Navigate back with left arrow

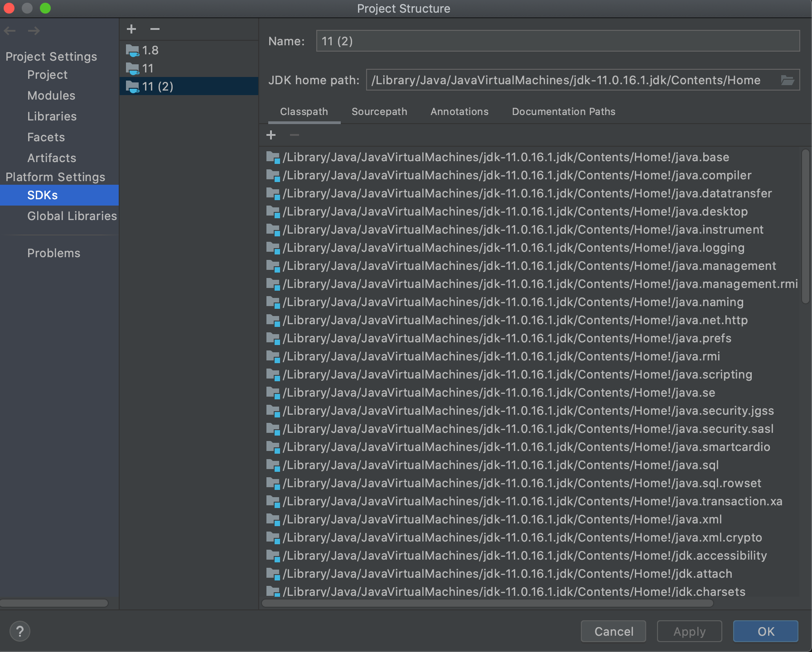[10, 31]
